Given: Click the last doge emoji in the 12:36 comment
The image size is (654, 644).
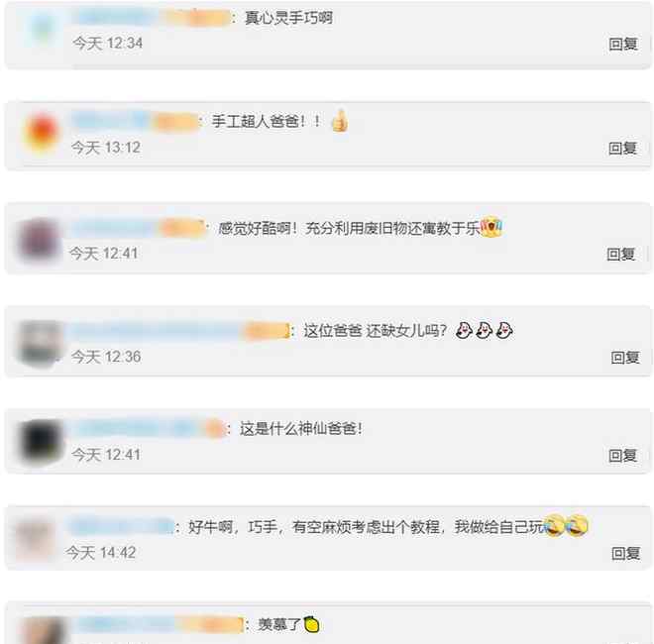Looking at the screenshot, I should point(504,330).
